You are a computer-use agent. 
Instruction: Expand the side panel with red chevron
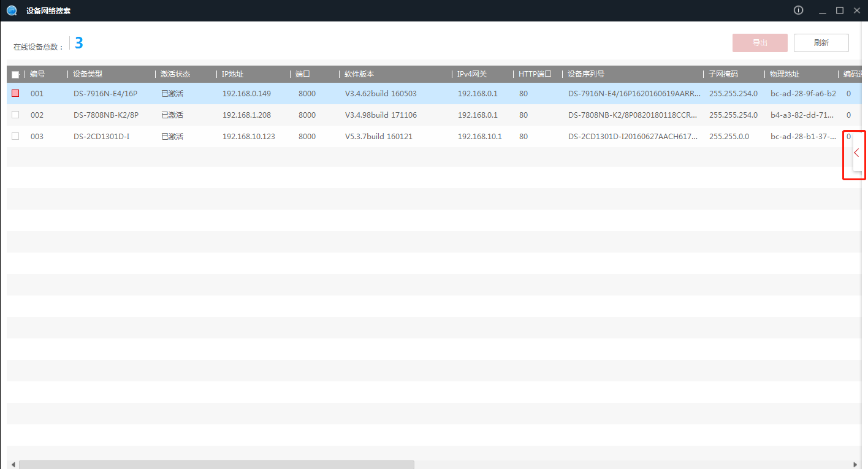tap(856, 153)
